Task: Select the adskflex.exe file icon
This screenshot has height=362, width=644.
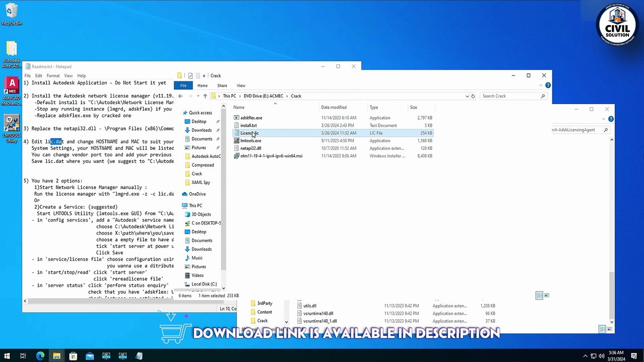Action: 236,118
